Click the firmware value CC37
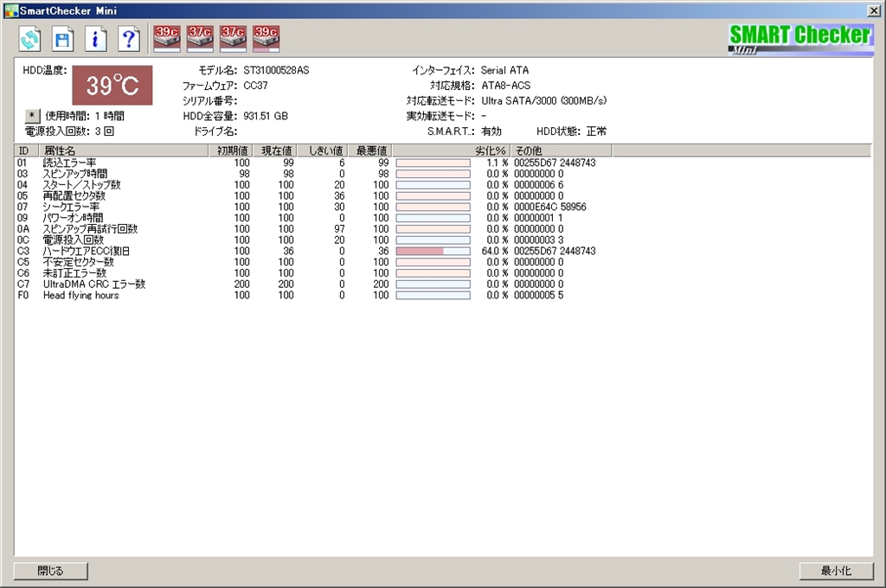Image resolution: width=886 pixels, height=588 pixels. tap(255, 86)
